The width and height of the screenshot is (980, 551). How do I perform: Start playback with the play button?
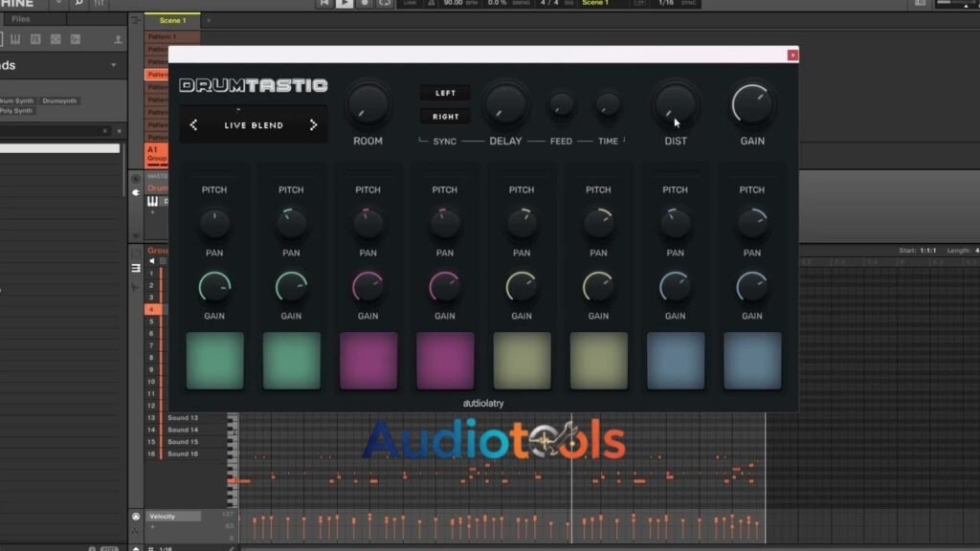pos(344,3)
